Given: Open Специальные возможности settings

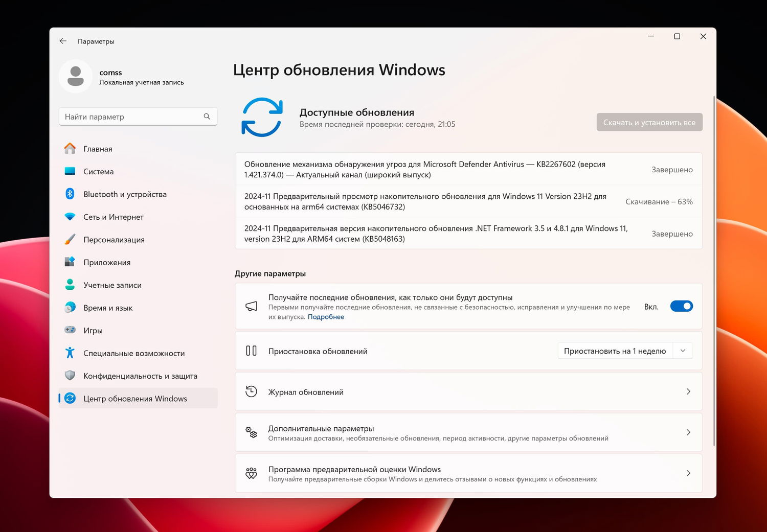Looking at the screenshot, I should [138, 353].
